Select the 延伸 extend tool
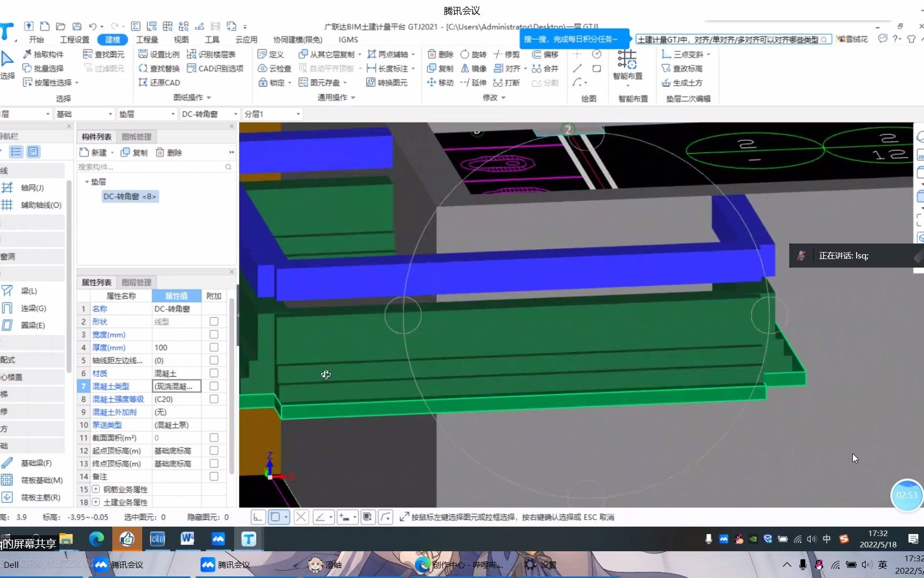Viewport: 924px width, 578px height. click(473, 82)
